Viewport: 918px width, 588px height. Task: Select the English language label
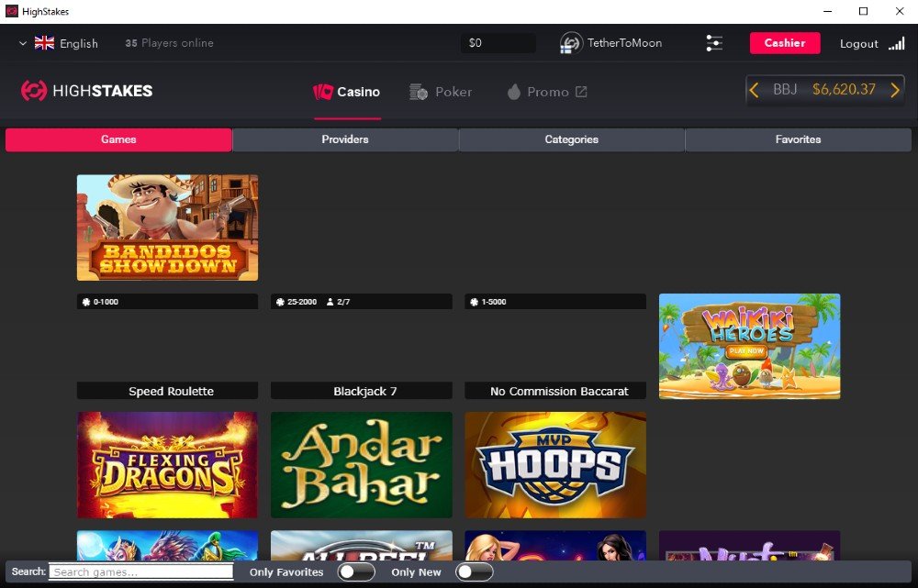[78, 43]
